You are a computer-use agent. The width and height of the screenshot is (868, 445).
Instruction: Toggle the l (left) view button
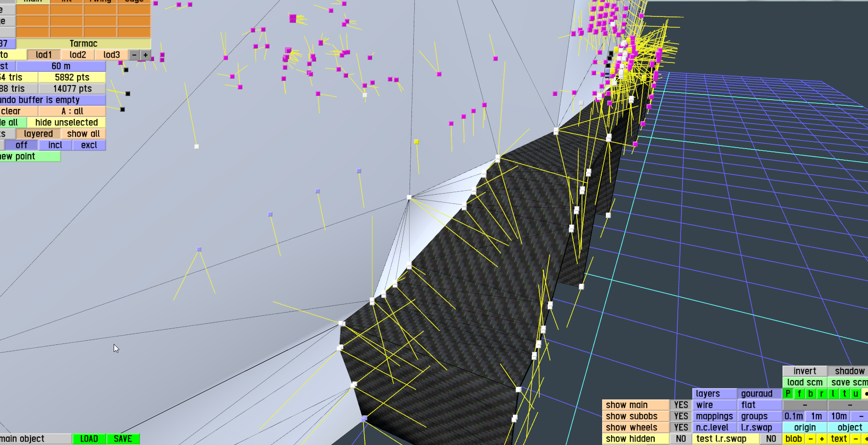pos(833,394)
